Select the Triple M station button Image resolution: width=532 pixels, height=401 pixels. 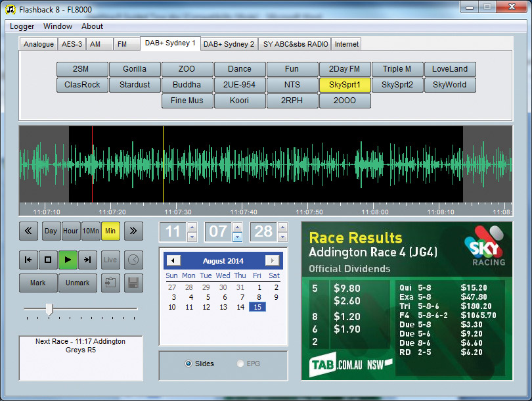pos(397,69)
